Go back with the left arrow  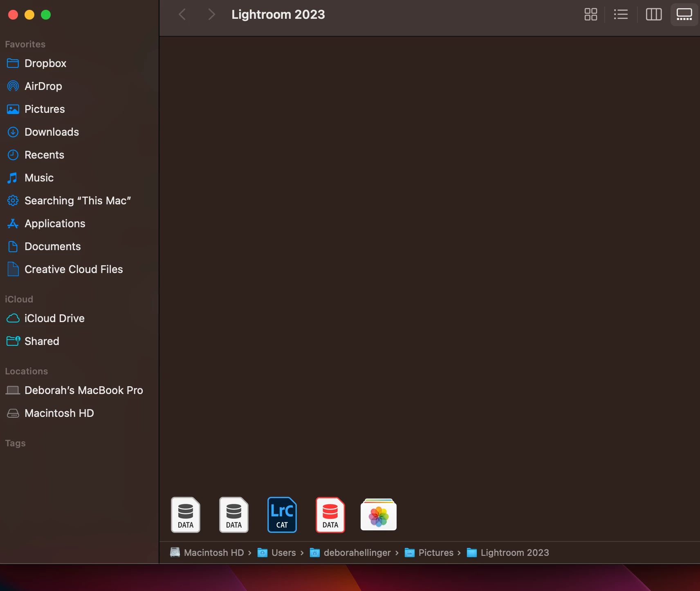[x=182, y=15]
